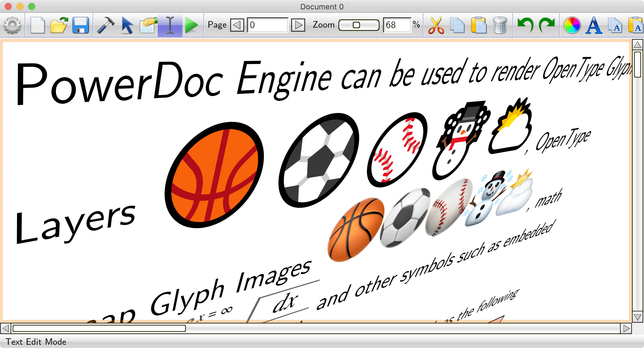
Task: Open the font settings blue A icon
Action: 594,25
